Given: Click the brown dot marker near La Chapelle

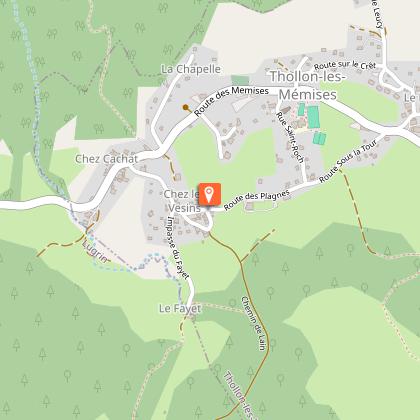Looking at the screenshot, I should coord(185,107).
